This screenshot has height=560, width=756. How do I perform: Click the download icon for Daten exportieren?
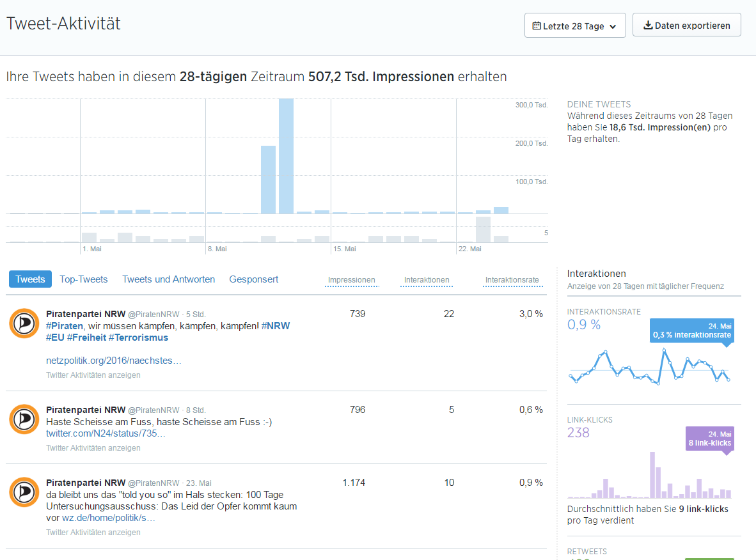[647, 26]
